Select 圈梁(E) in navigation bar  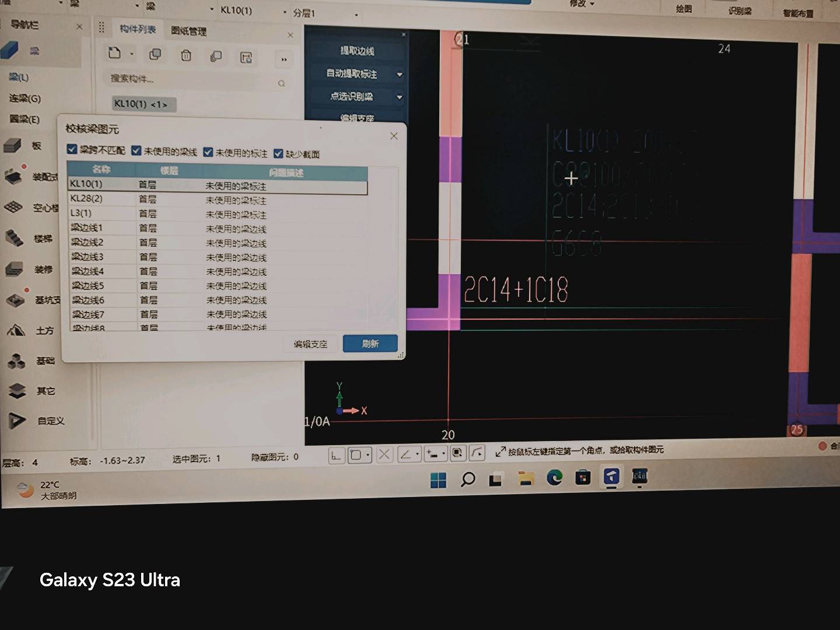[24, 119]
